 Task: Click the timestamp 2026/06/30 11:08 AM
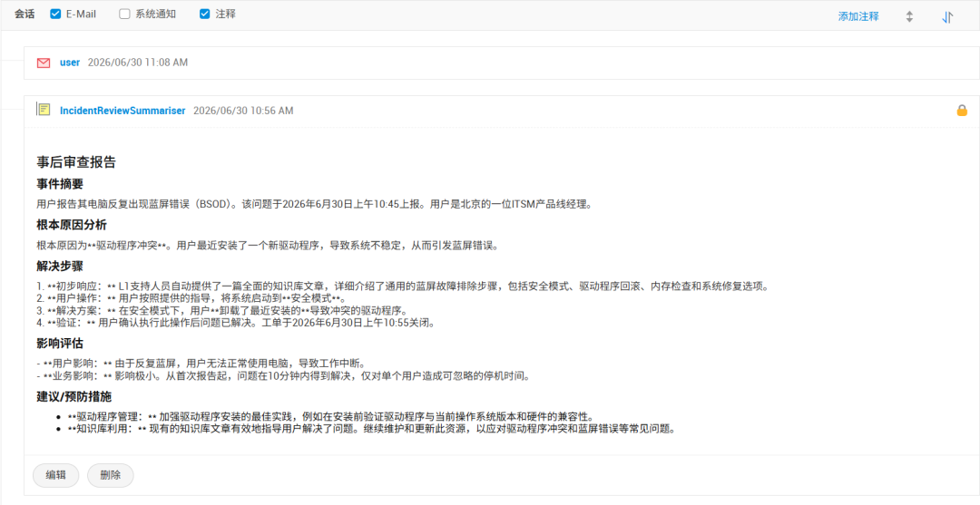[138, 63]
